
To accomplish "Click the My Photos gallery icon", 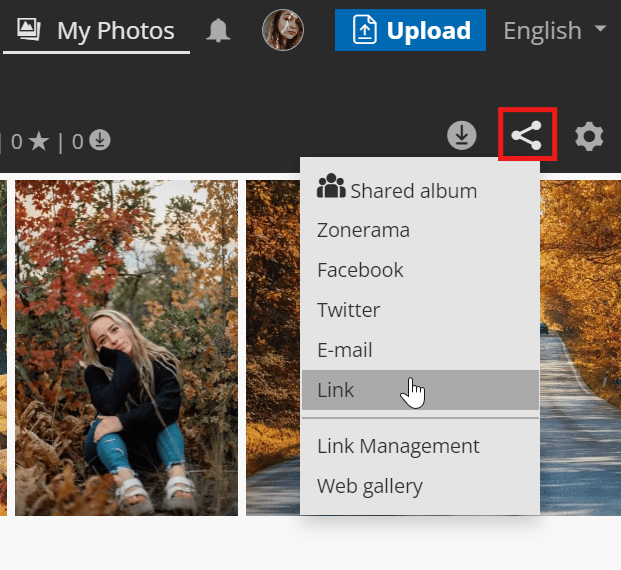I will click(x=30, y=31).
